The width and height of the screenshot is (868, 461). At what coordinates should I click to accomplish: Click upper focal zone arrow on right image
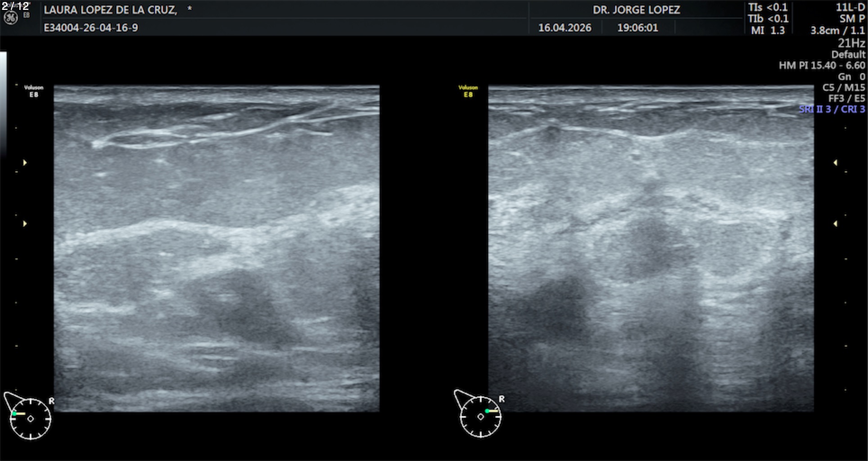[835, 163]
